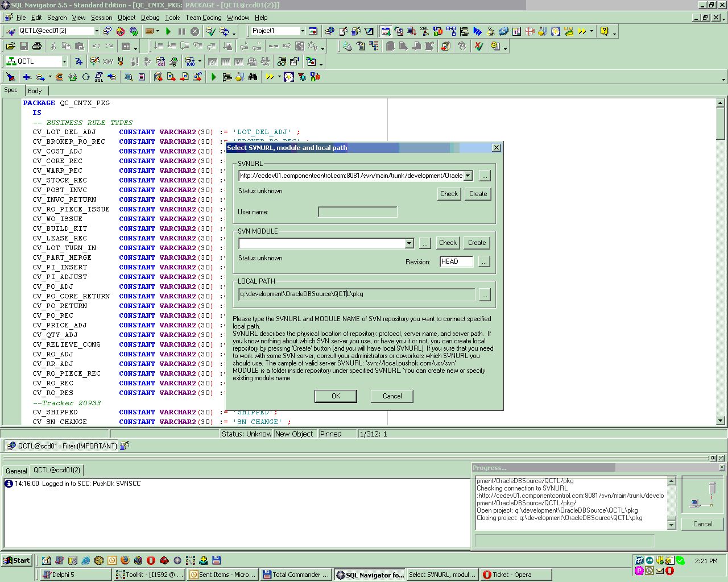Image resolution: width=728 pixels, height=582 pixels.
Task: Click the open folder icon in toolbar
Action: coord(10,46)
